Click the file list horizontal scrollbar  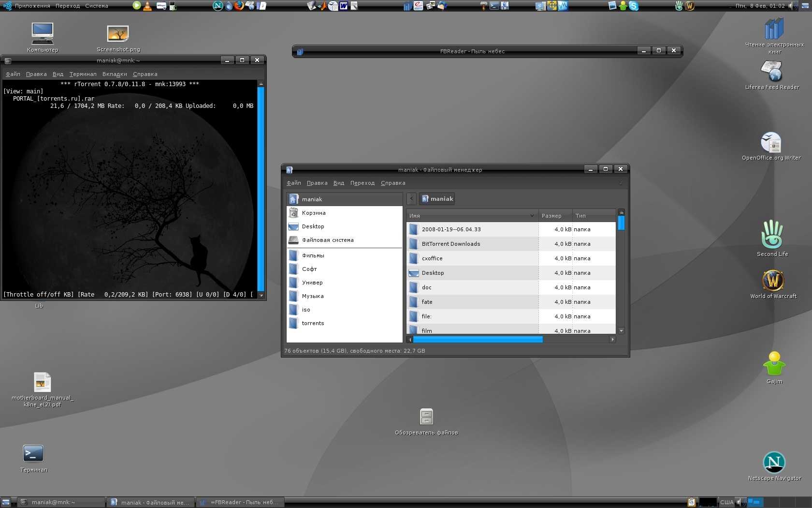pyautogui.click(x=478, y=340)
